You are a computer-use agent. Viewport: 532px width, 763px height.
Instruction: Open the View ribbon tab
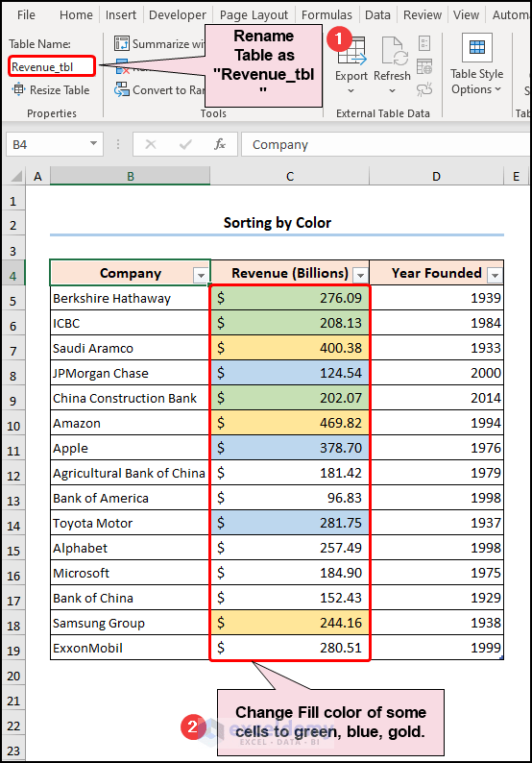tap(466, 15)
